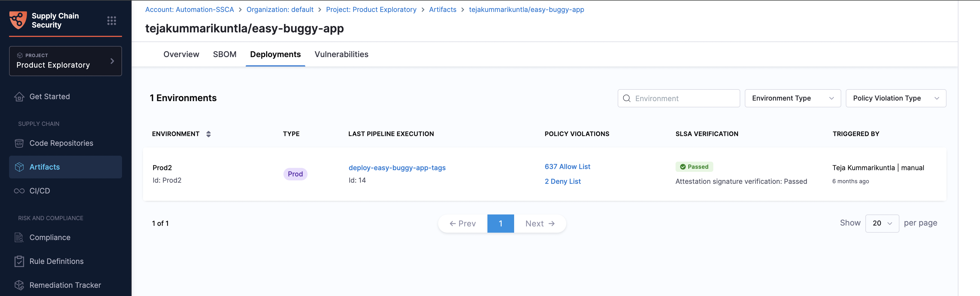View the 2 Deny List violations
980x296 pixels.
[562, 181]
